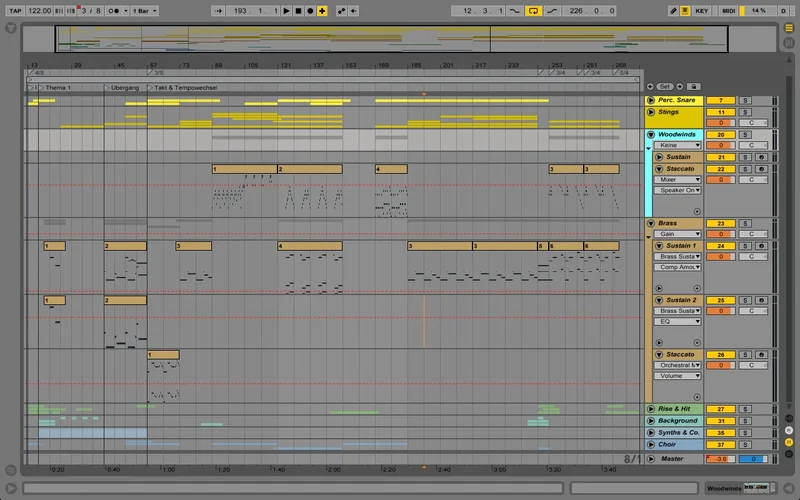
Task: Click the Set locator button
Action: click(665, 87)
